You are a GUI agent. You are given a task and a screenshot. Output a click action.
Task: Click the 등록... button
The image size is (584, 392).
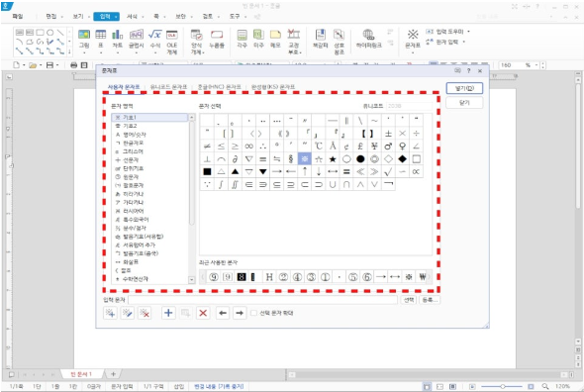tap(430, 300)
